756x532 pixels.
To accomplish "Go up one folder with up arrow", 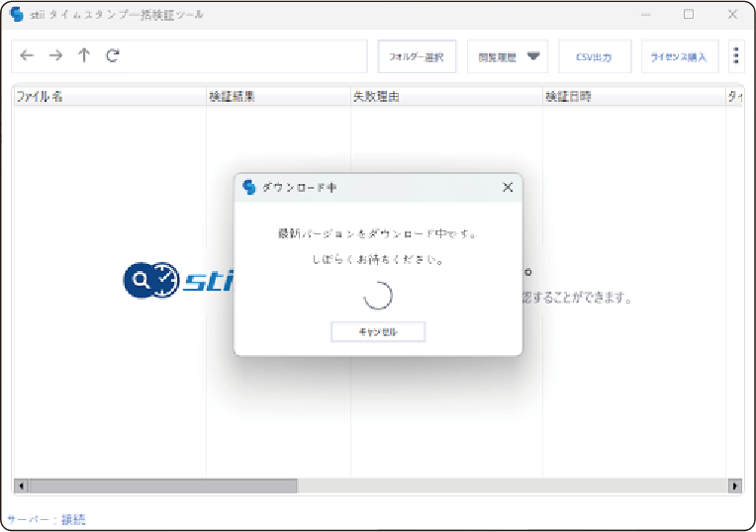I will coord(84,56).
